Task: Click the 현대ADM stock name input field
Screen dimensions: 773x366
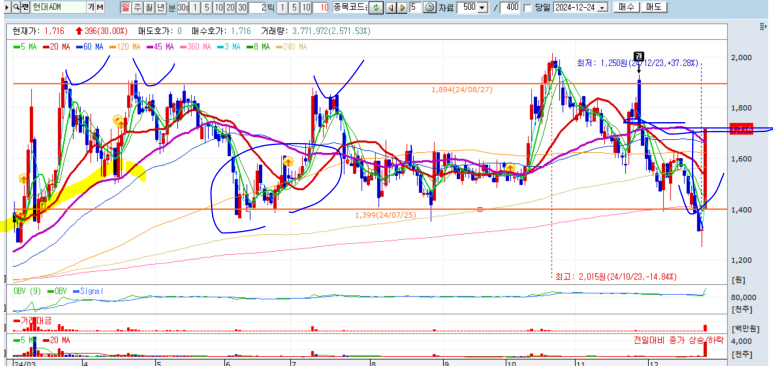Action: click(x=59, y=7)
